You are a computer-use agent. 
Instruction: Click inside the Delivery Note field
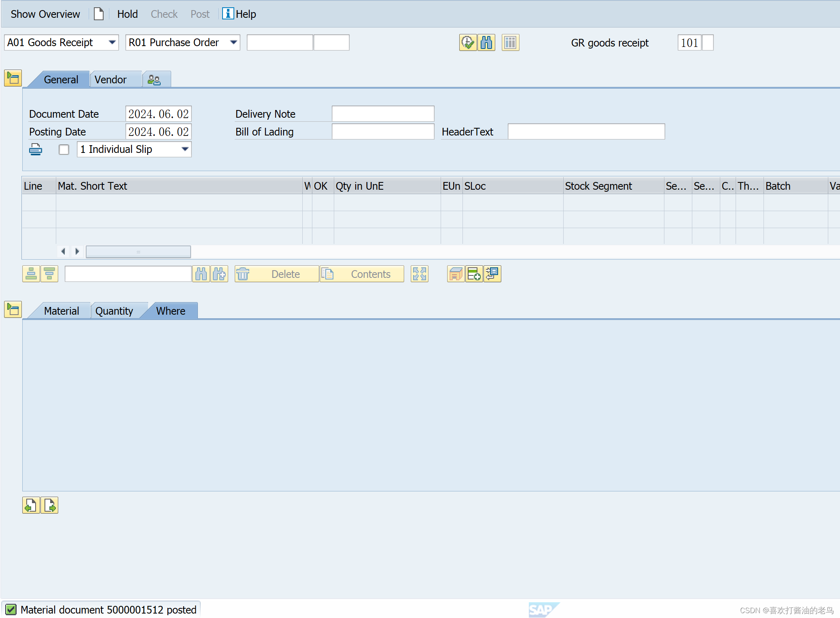click(382, 114)
